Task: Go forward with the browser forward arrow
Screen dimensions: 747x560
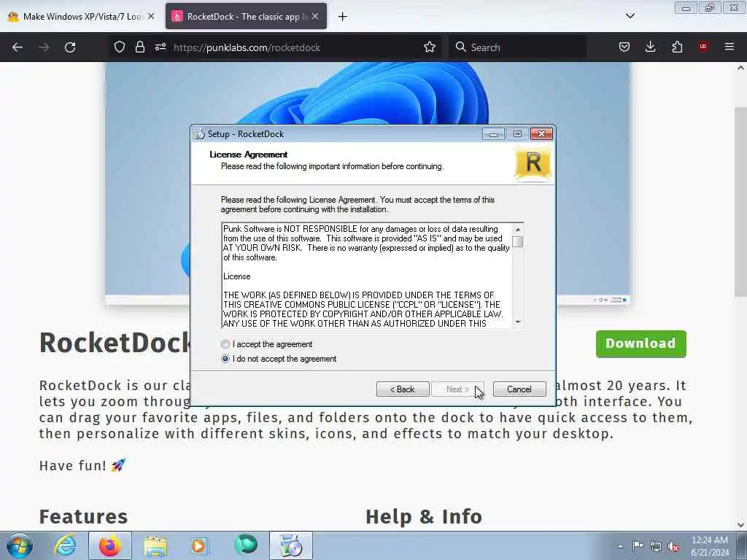Action: tap(44, 47)
